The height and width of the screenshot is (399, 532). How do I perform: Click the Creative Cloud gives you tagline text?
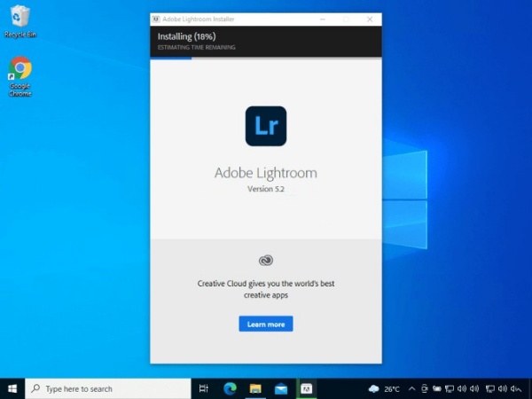pyautogui.click(x=266, y=289)
